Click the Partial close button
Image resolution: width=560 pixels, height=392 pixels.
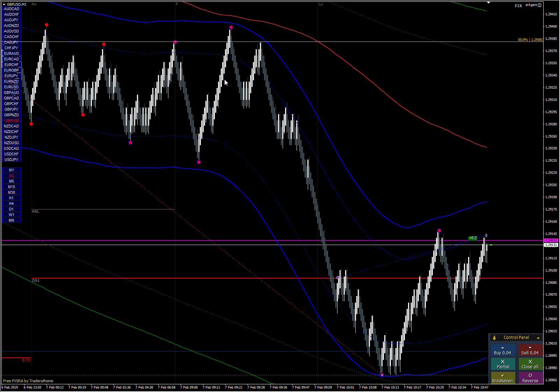tap(503, 364)
